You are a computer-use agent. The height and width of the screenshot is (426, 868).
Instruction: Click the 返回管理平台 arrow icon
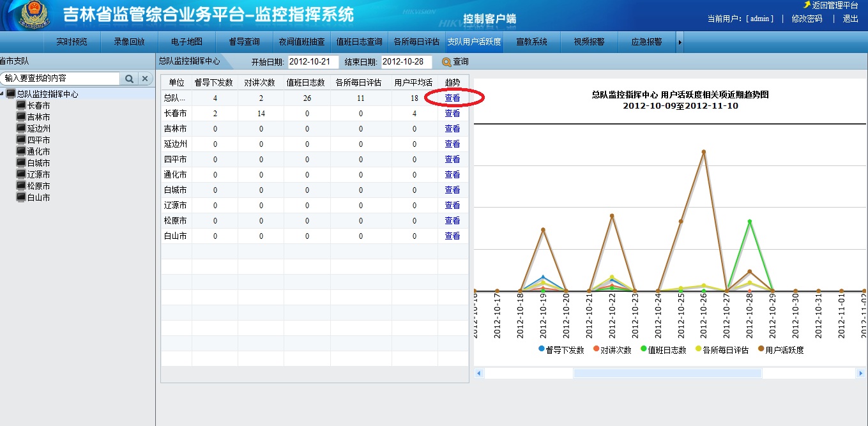click(x=807, y=5)
